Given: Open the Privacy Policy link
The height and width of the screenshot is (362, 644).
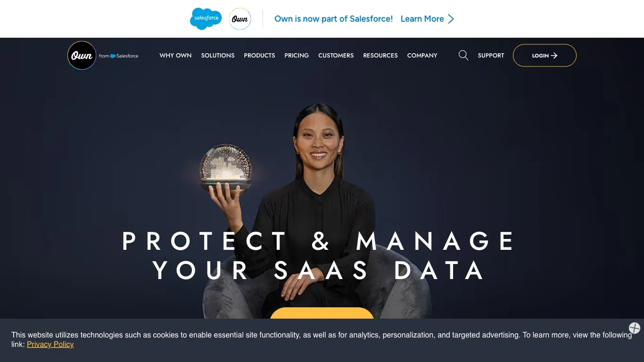Looking at the screenshot, I should point(50,344).
